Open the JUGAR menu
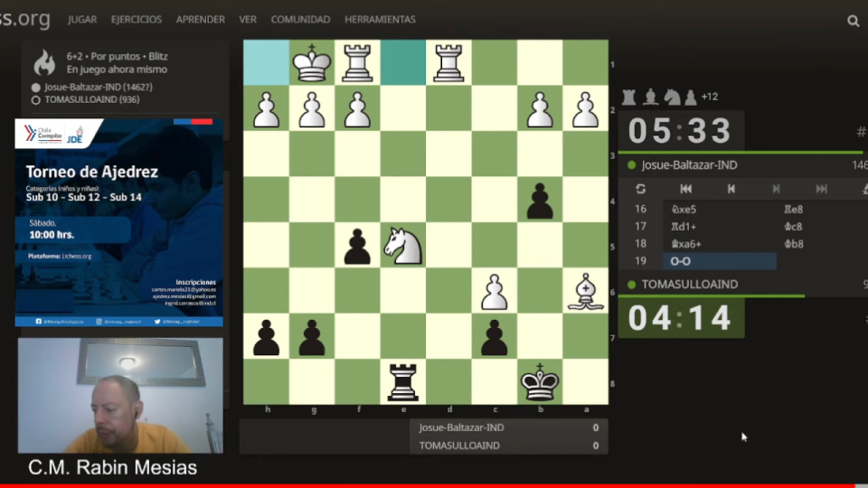Image resolution: width=868 pixels, height=488 pixels. (82, 20)
